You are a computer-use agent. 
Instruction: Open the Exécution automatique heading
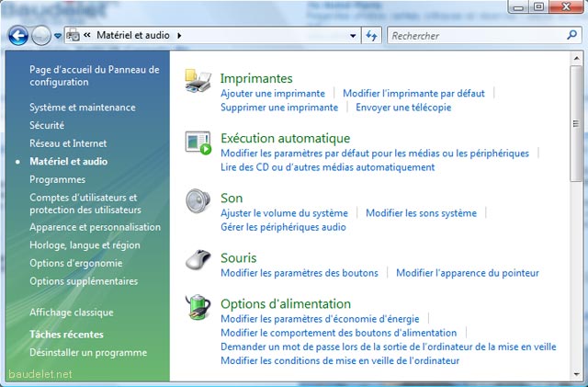point(285,138)
